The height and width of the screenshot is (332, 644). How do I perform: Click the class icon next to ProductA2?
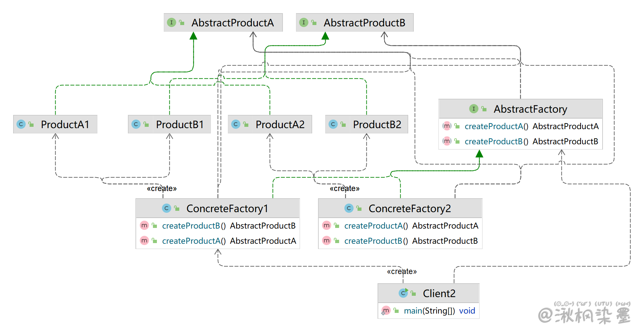point(236,124)
